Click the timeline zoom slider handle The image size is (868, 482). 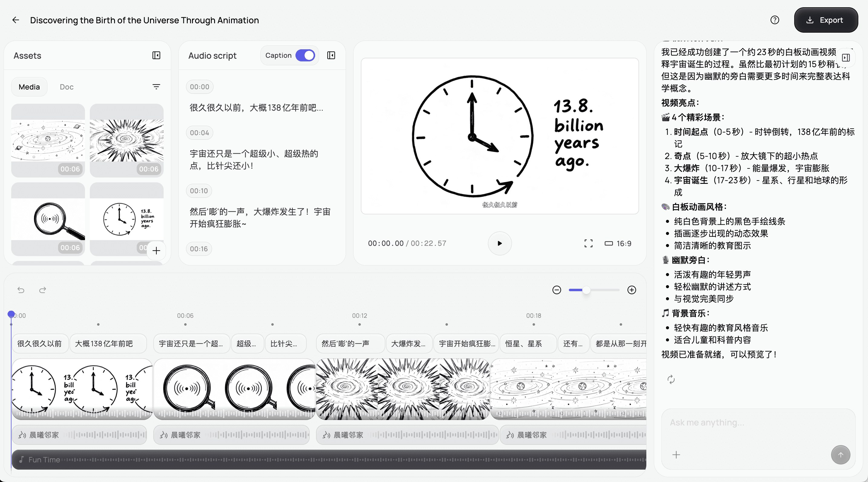(x=586, y=290)
